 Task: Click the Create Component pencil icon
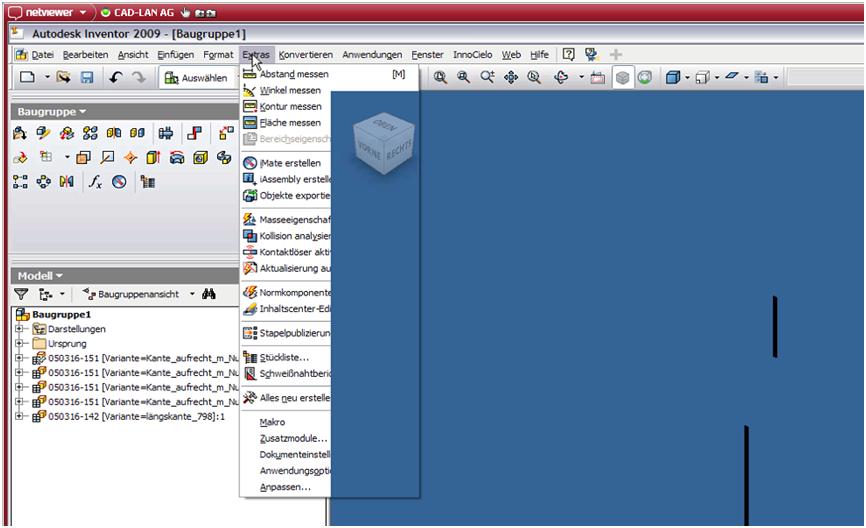point(43,133)
